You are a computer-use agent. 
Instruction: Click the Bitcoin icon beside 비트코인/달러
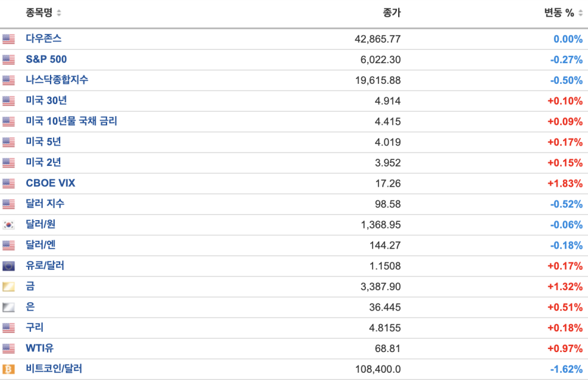tap(9, 369)
